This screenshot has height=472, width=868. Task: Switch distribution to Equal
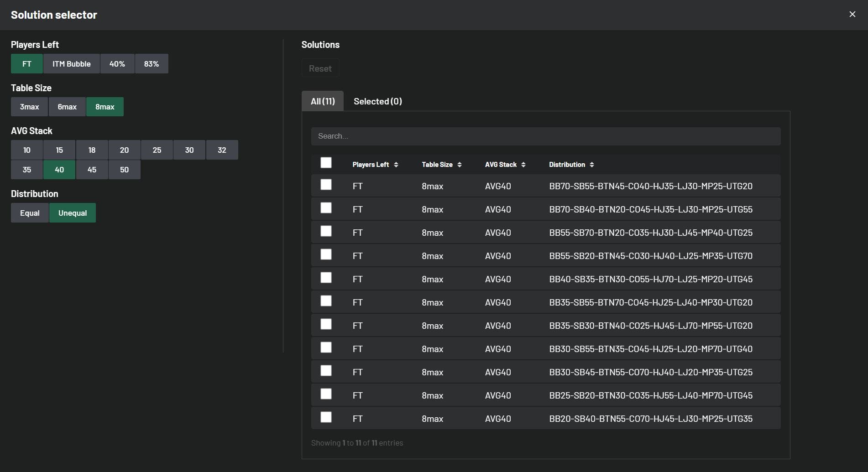30,213
